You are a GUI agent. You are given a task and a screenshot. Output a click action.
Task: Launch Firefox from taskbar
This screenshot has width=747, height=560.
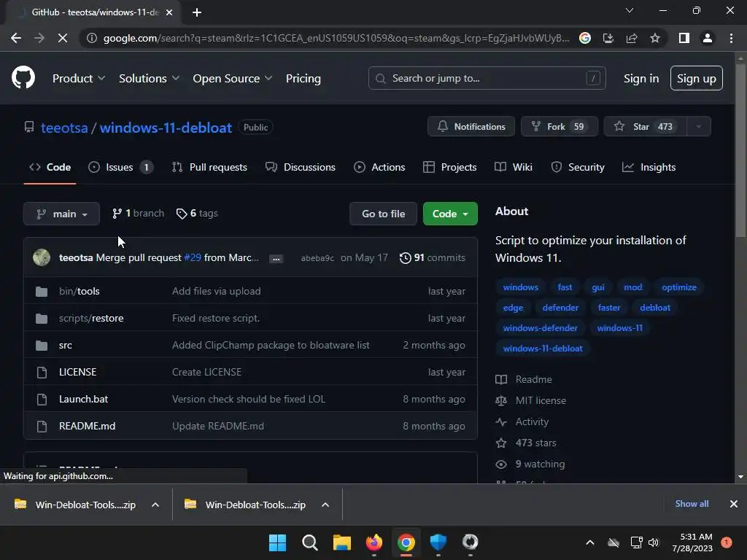374,542
